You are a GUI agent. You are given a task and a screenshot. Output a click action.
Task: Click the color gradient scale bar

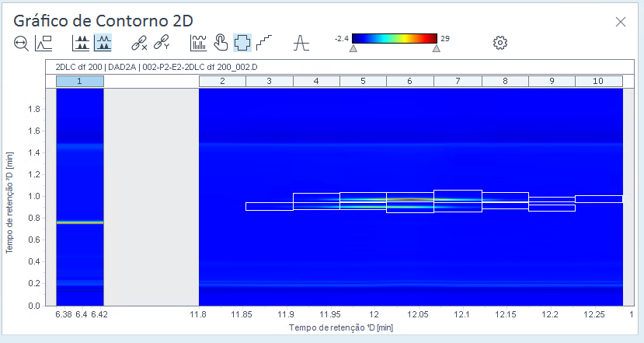click(x=395, y=39)
